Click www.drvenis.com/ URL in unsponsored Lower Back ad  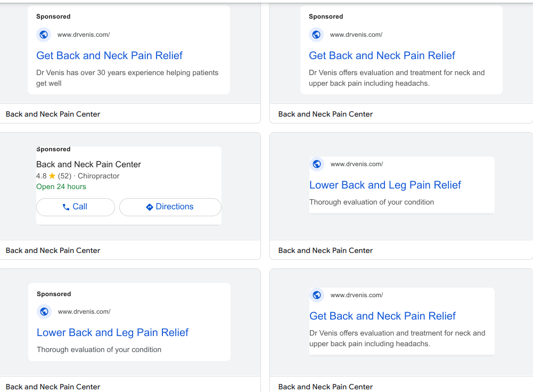(357, 164)
